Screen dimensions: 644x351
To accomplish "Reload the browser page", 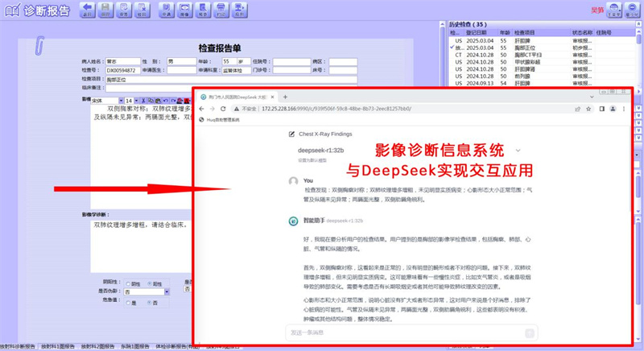I will click(x=223, y=109).
